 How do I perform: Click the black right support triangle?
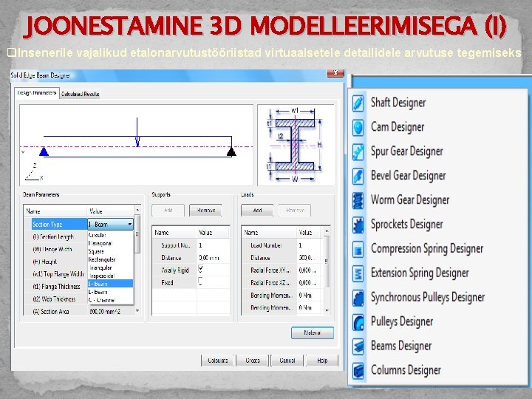point(231,151)
